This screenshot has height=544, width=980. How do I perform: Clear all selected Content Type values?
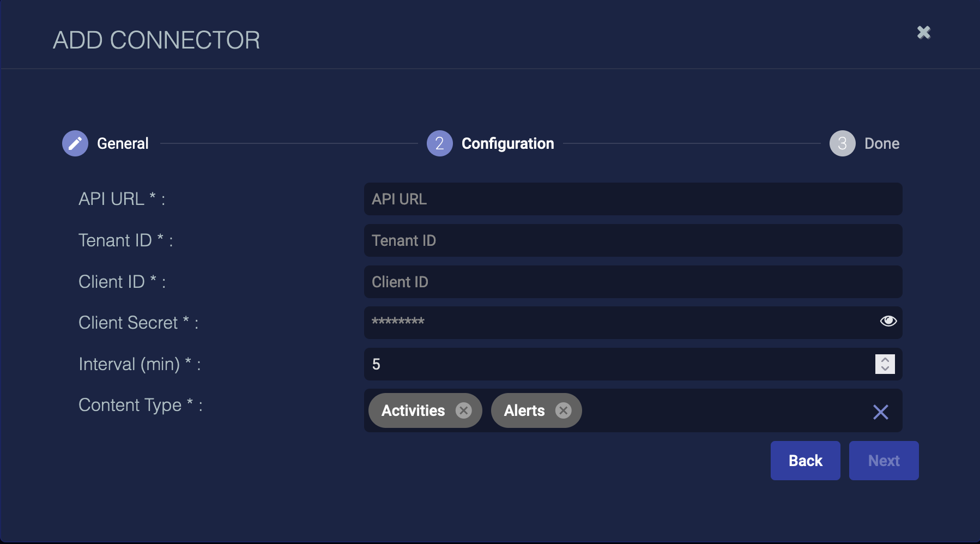[880, 412]
